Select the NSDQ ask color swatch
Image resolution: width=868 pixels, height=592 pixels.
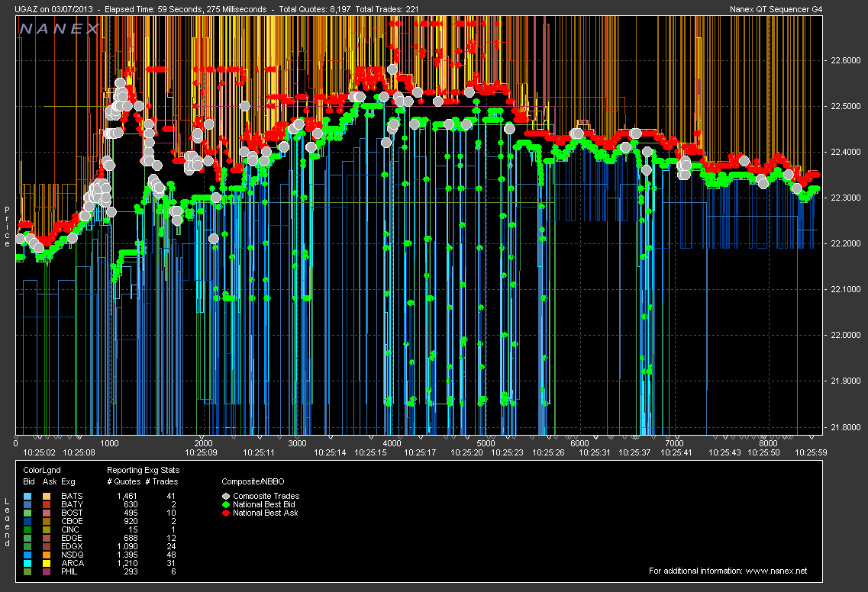47,555
